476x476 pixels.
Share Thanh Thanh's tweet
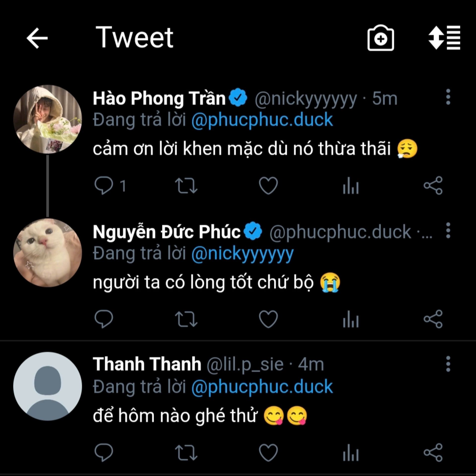[x=433, y=453]
